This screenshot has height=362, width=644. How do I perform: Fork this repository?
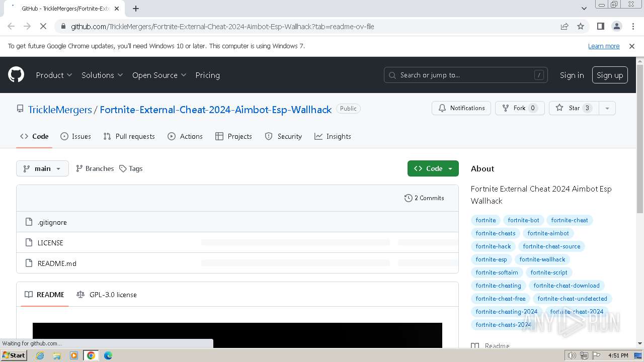tap(520, 108)
